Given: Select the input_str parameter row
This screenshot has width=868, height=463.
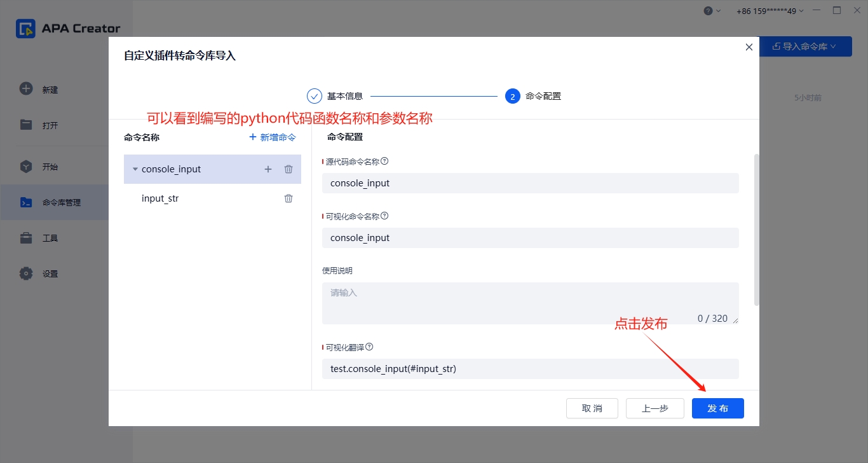Looking at the screenshot, I should pos(212,198).
